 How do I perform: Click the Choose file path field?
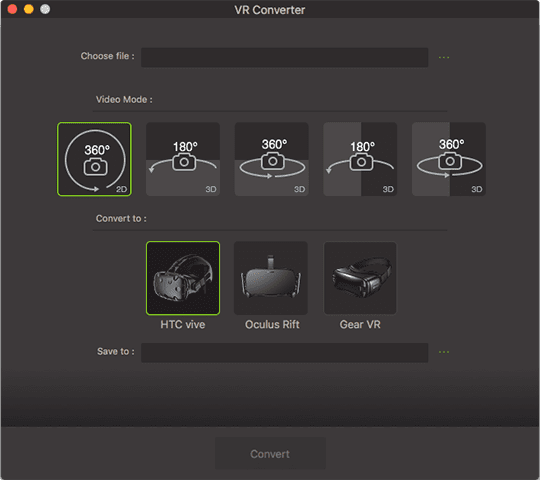click(x=285, y=58)
